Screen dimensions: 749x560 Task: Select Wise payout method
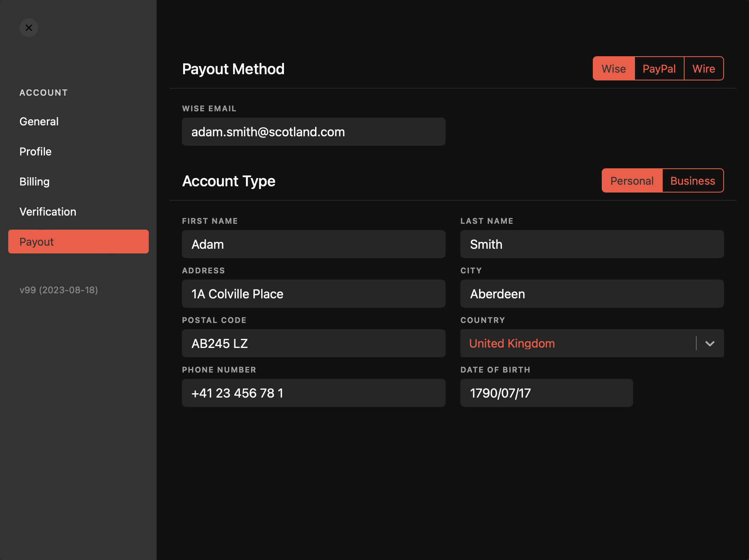click(613, 69)
